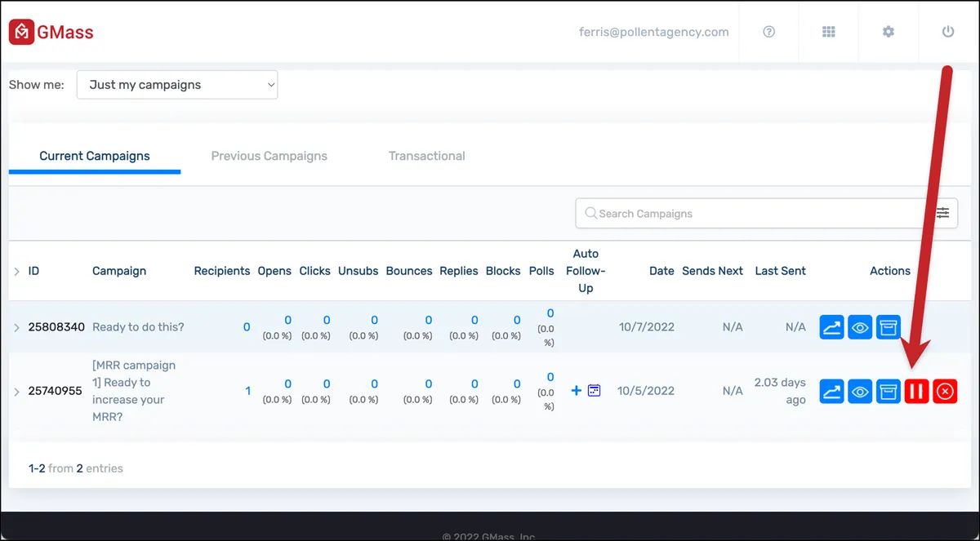Screen dimensions: 980x541
Task: Archive campaign 25740955 with box icon
Action: point(889,392)
